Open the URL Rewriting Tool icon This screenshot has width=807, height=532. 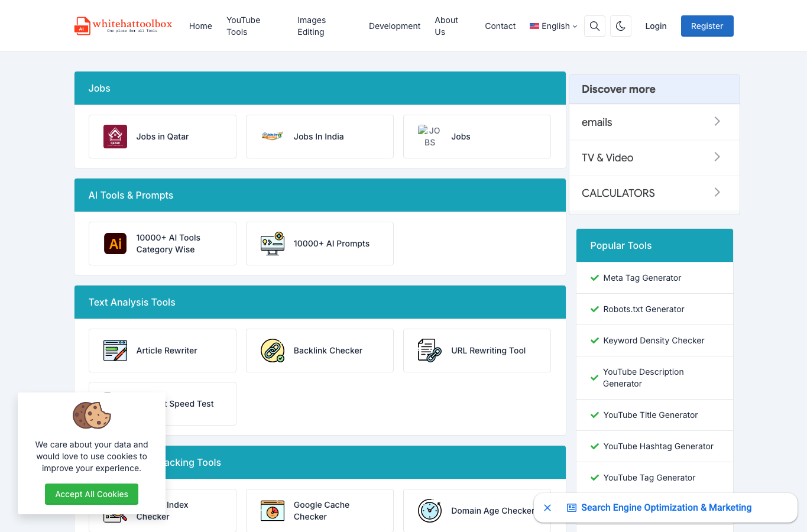point(430,351)
